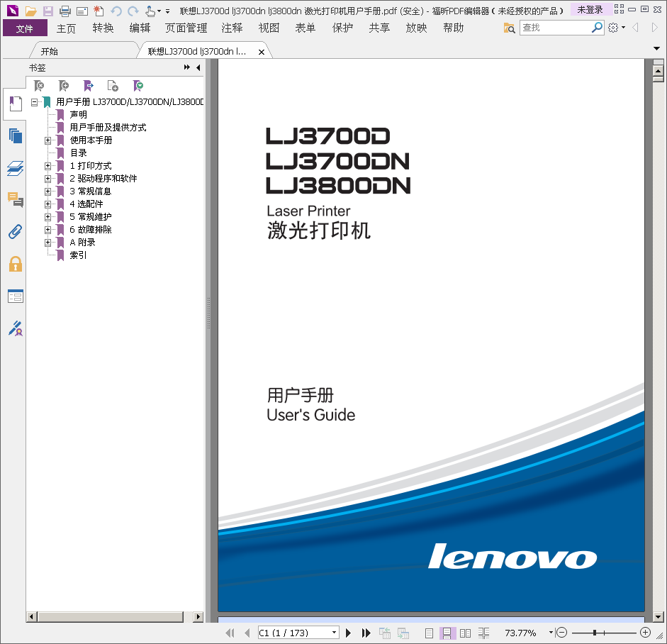This screenshot has height=644, width=667.
Task: Click the Undo arrow
Action: [116, 11]
